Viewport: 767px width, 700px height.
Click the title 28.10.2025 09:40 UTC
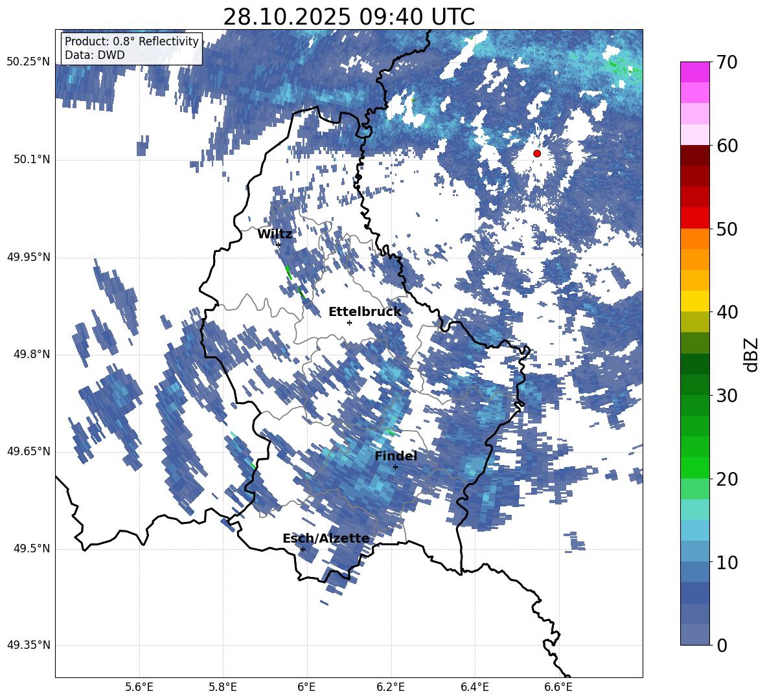[349, 17]
